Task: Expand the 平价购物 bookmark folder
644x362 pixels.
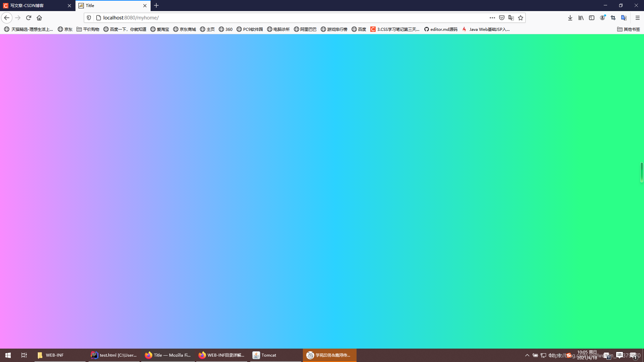Action: [x=88, y=29]
